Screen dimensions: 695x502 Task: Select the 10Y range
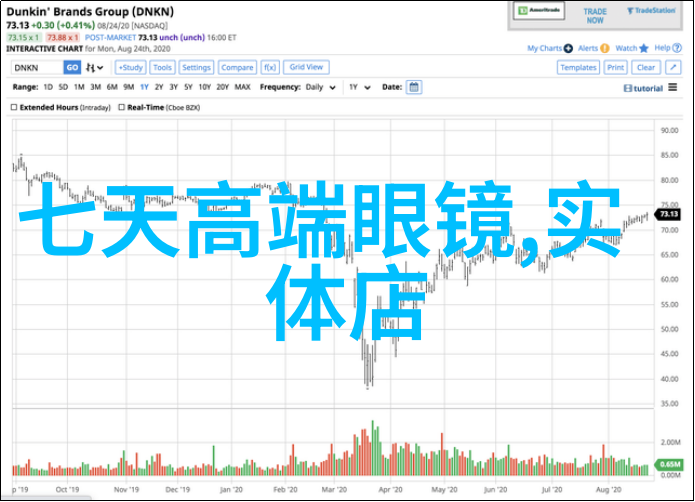(204, 87)
